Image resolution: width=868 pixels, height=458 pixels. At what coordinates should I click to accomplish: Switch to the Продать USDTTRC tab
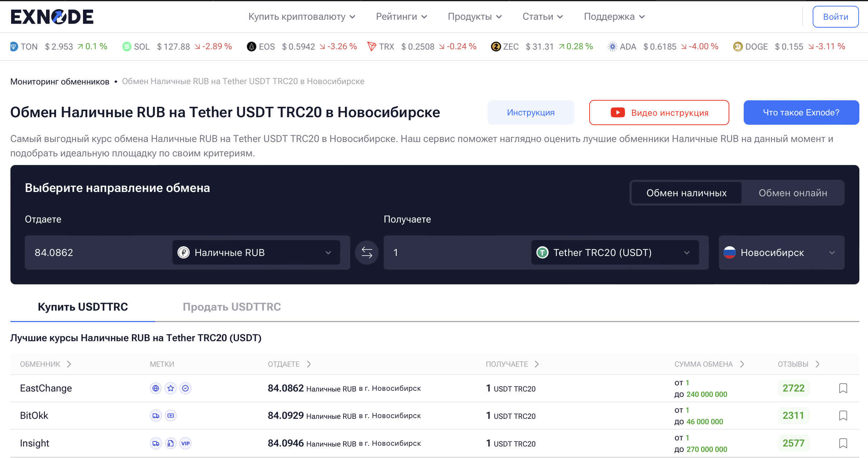[232, 307]
